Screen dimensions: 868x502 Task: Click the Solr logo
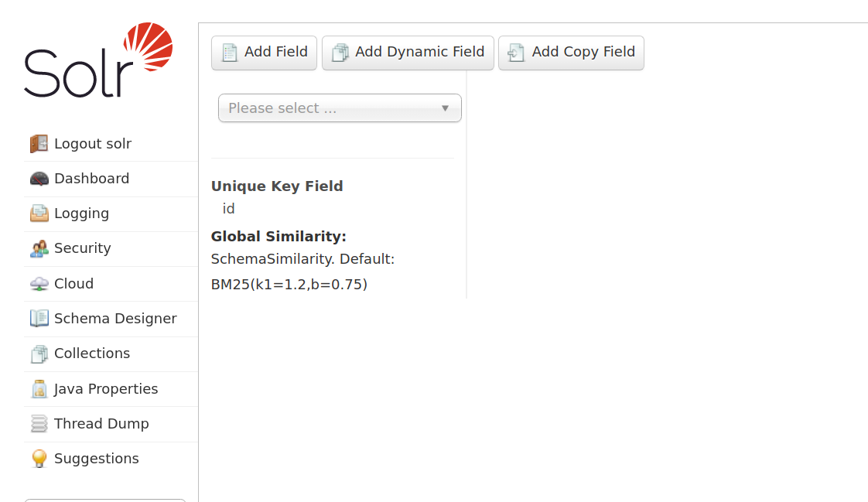98,60
